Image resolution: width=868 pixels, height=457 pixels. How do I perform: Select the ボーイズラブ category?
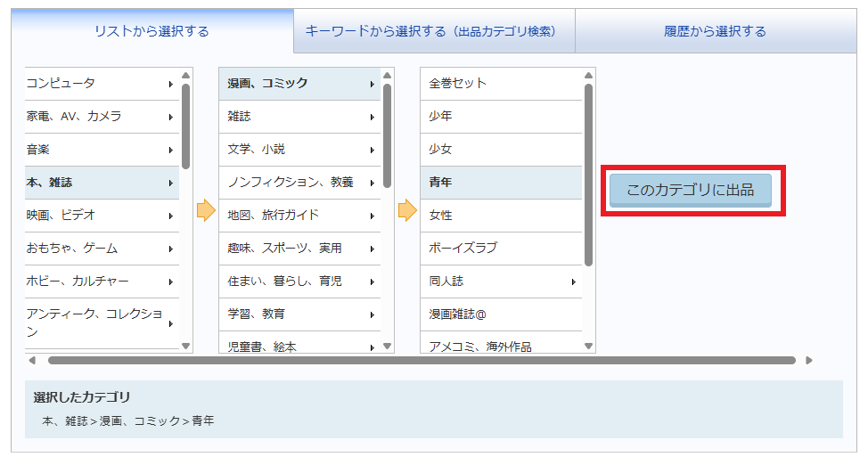pos(499,249)
